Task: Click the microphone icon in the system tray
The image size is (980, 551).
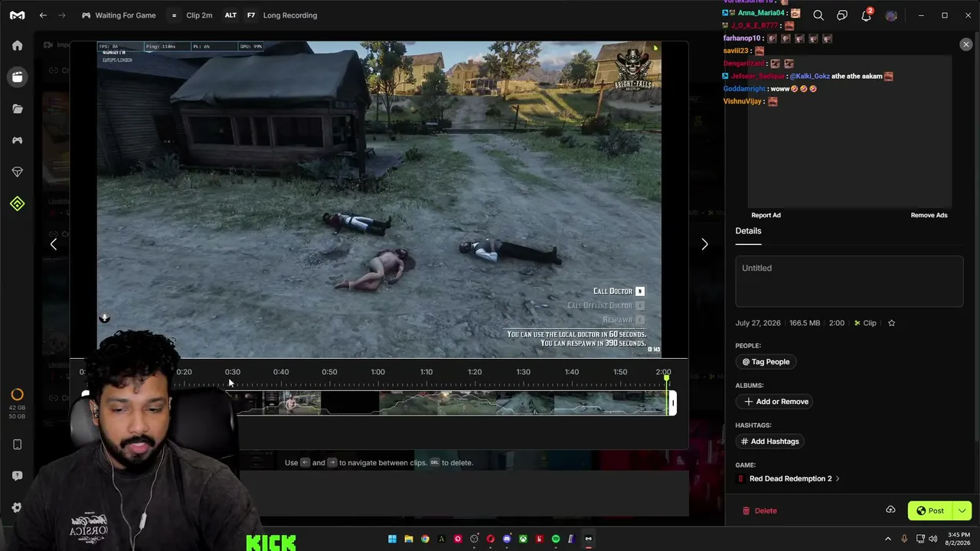Action: tap(904, 539)
